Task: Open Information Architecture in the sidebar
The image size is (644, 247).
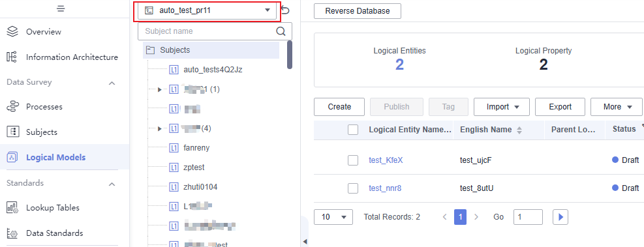Action: (x=72, y=57)
